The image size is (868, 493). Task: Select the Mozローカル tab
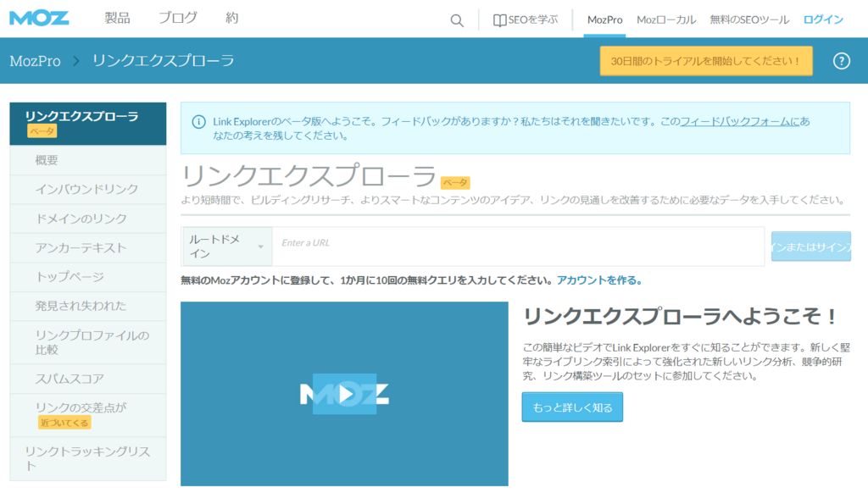point(666,20)
